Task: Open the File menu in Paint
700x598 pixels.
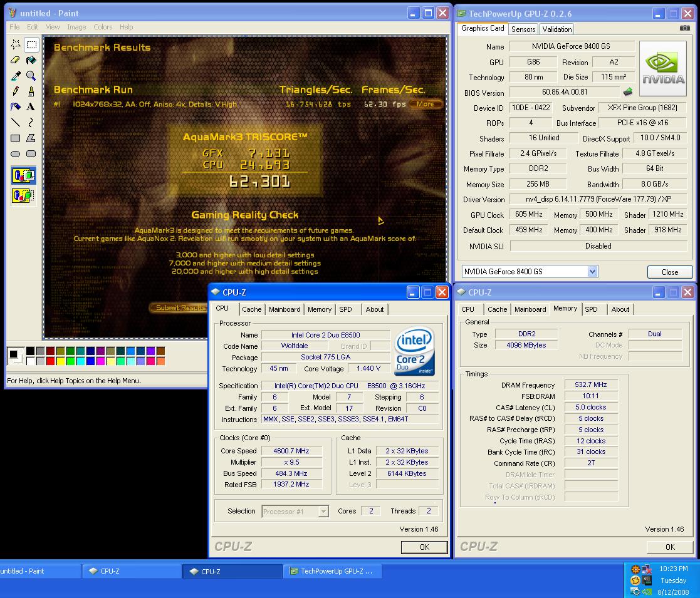Action: click(15, 27)
